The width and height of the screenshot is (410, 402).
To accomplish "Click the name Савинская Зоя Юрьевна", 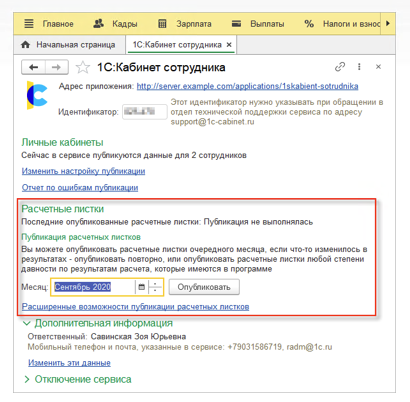I will [138, 337].
